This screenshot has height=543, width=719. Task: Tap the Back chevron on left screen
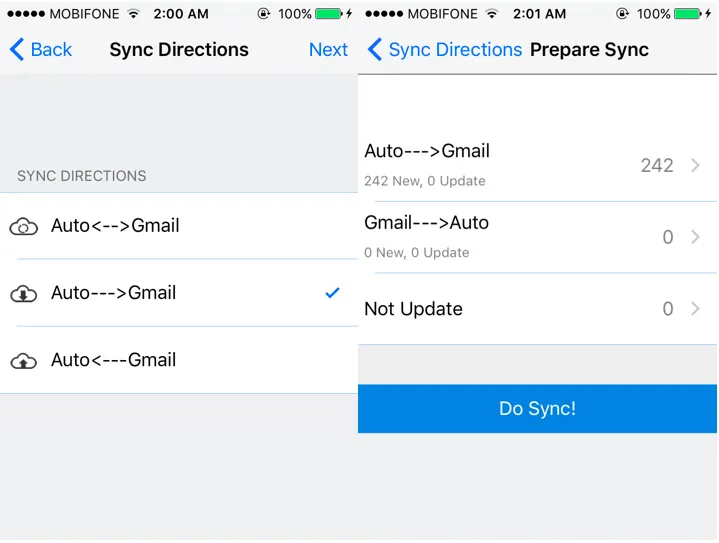17,50
